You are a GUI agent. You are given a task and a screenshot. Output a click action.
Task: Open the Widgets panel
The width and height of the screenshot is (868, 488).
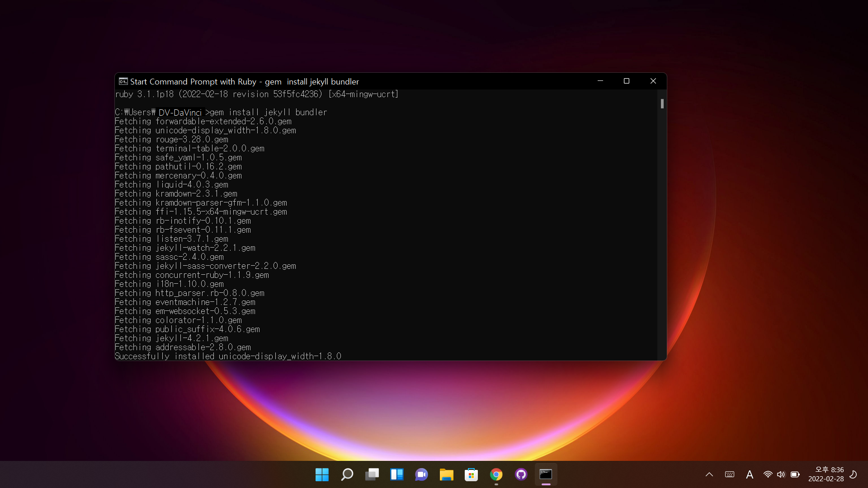click(x=396, y=474)
